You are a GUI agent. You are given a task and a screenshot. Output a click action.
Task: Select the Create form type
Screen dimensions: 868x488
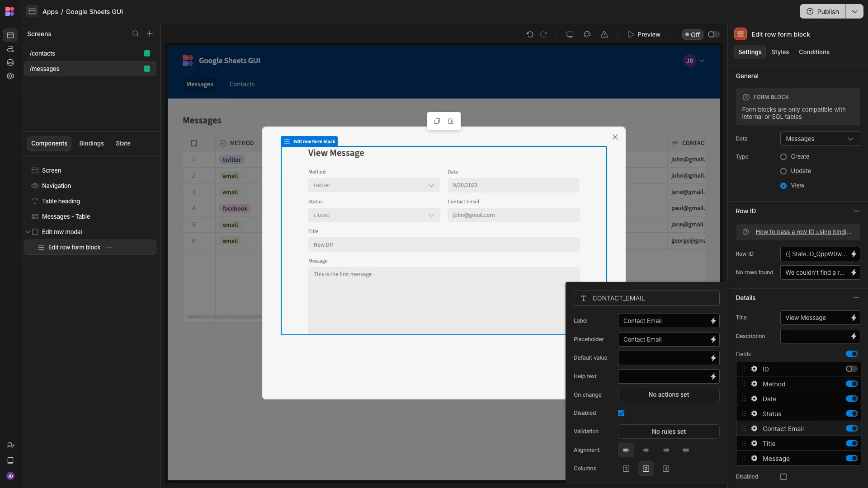click(783, 156)
